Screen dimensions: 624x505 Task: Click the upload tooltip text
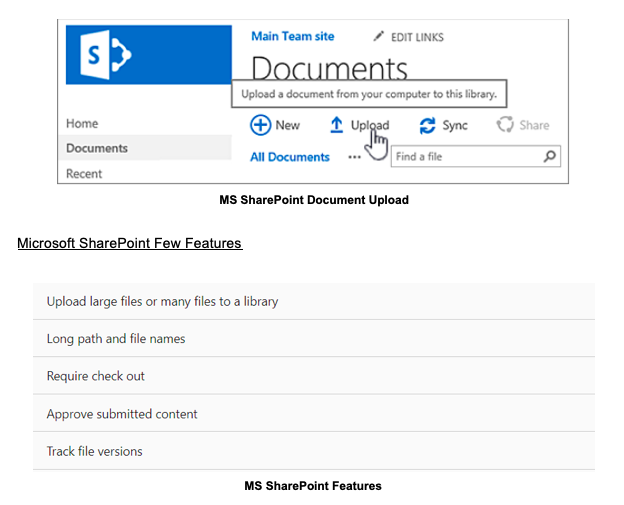(369, 94)
